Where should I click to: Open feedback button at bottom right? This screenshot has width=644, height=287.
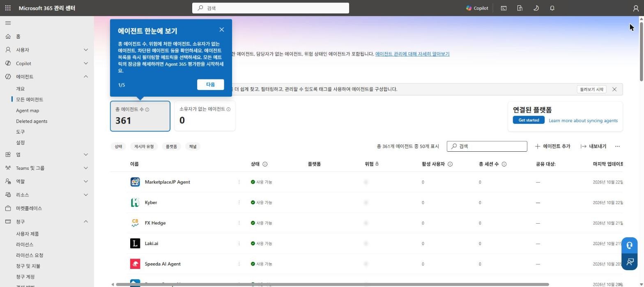(630, 262)
